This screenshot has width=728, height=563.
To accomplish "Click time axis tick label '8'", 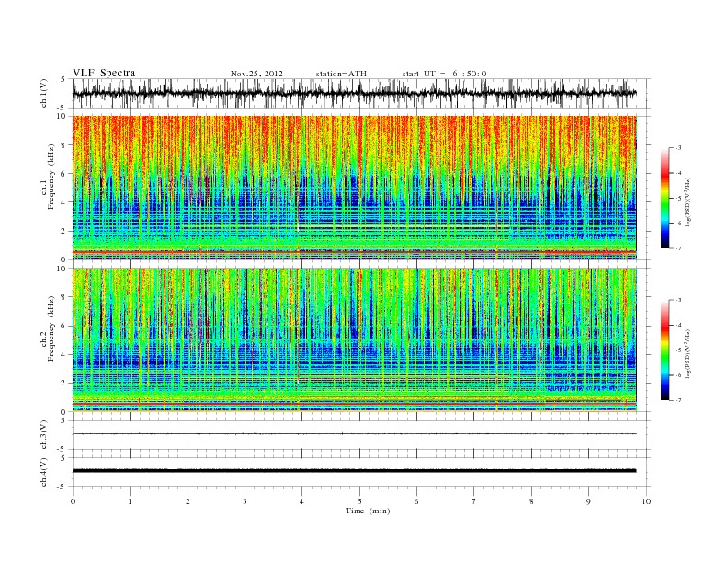I will [x=531, y=501].
